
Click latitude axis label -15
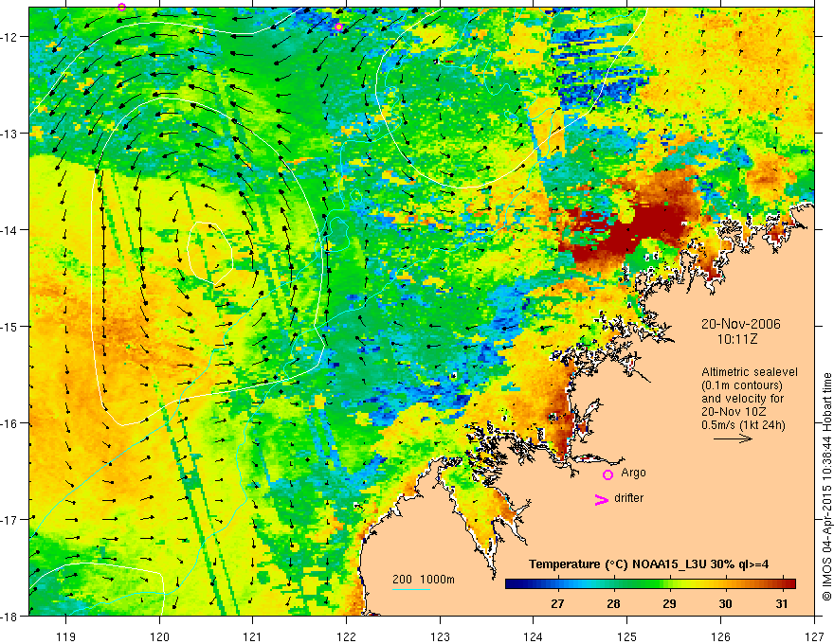click(x=10, y=327)
